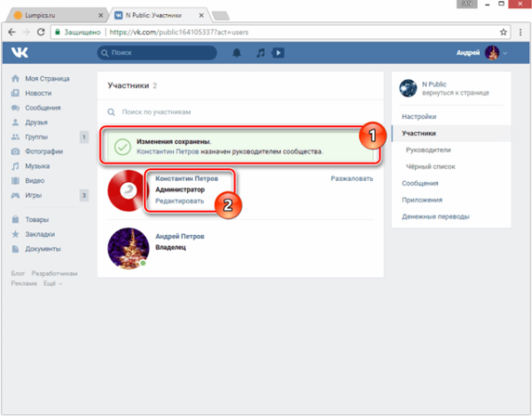532x417 pixels.
Task: Click the Группы counter badge
Action: pos(84,138)
